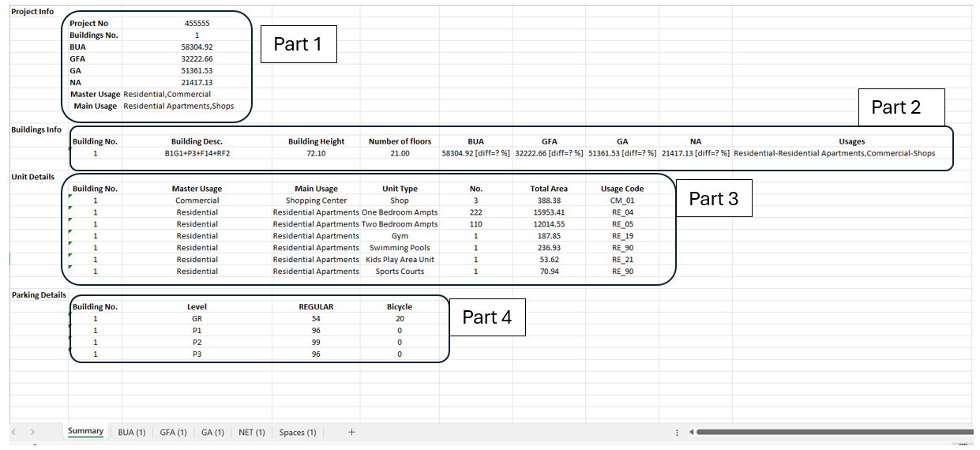980x450 pixels.
Task: Click the three-dot tab bar resize handle
Action: [678, 433]
